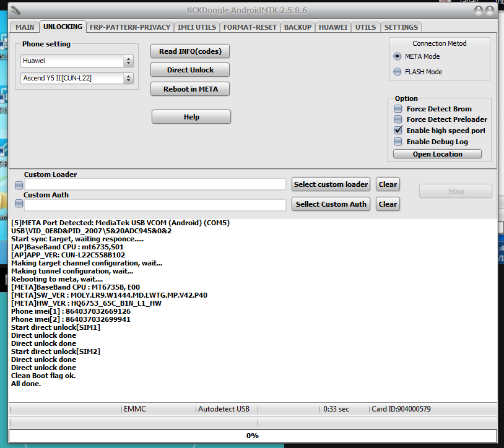
Task: Open the SETTINGS tab
Action: [401, 27]
